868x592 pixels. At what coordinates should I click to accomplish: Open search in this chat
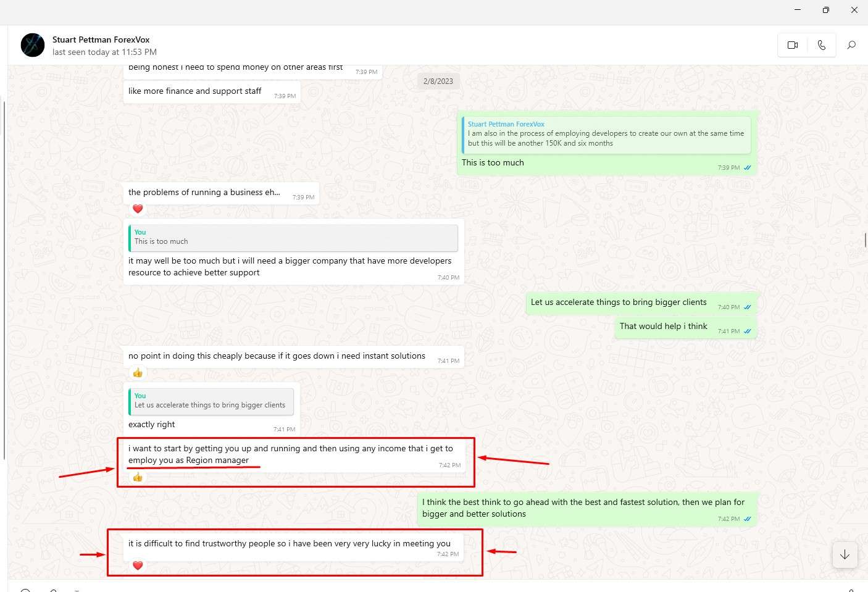pos(851,45)
